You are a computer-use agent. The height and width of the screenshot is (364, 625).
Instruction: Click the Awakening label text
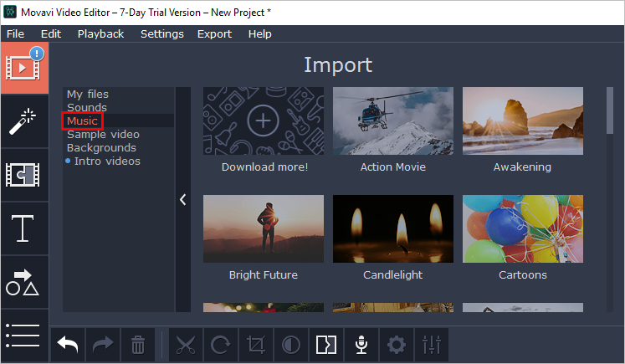(x=522, y=167)
